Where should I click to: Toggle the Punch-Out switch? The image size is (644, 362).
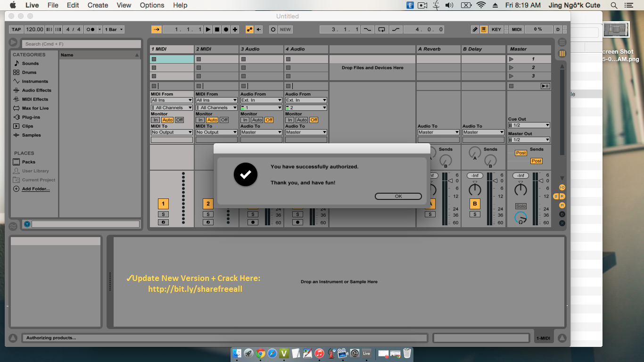coord(396,29)
